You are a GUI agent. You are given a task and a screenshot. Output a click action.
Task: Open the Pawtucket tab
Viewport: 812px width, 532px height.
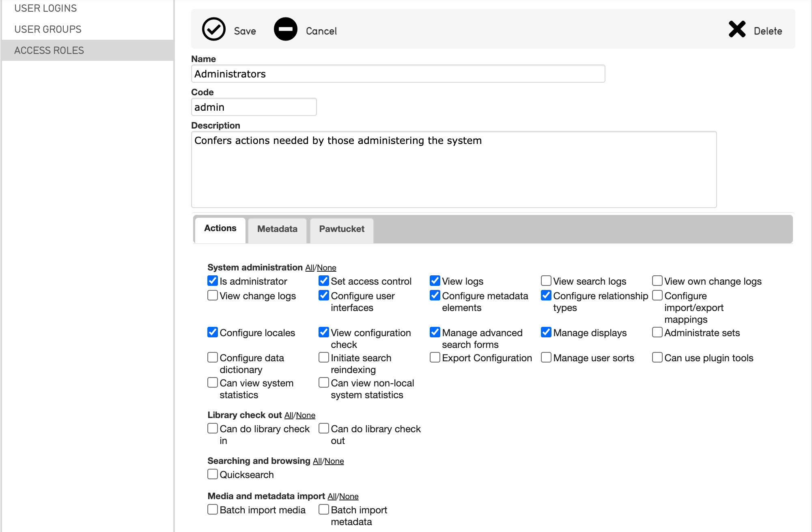341,229
